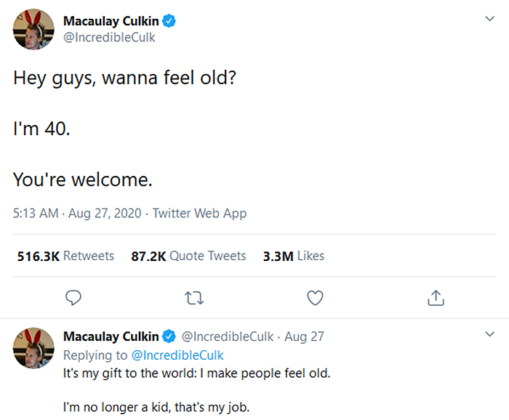Open the Twitter Web App source link
The height and width of the screenshot is (420, 509).
click(x=199, y=214)
